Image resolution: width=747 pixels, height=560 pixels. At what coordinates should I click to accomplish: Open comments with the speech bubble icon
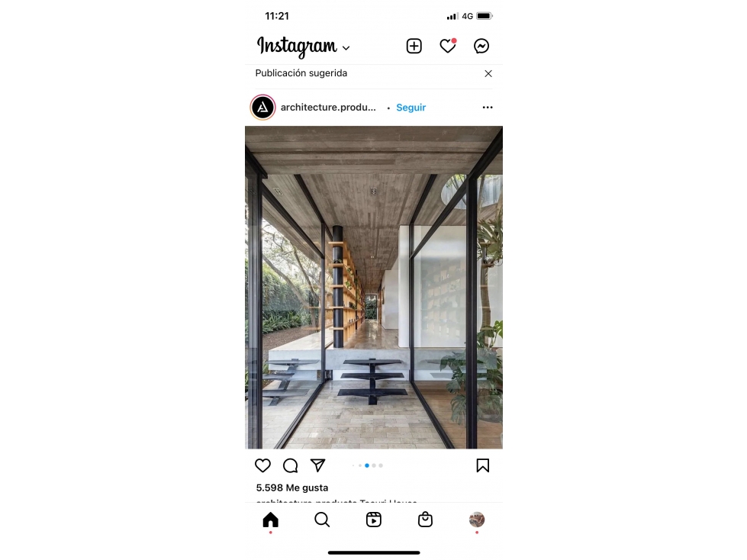pyautogui.click(x=290, y=465)
